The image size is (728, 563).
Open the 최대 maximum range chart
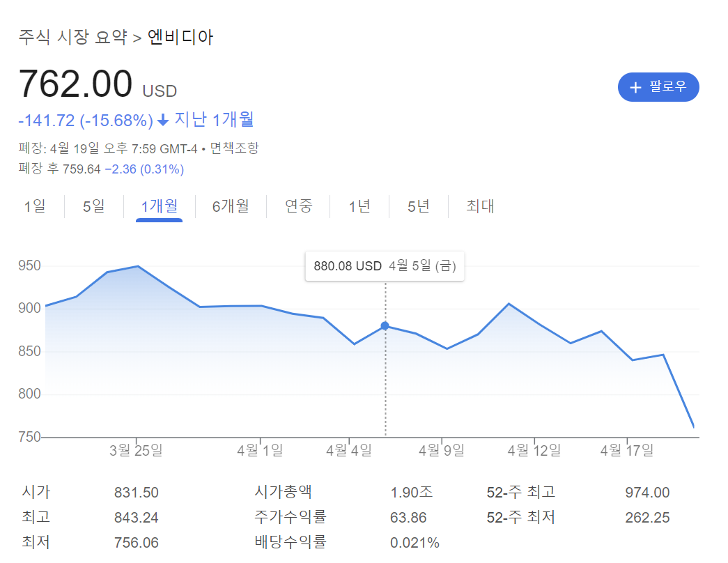478,206
